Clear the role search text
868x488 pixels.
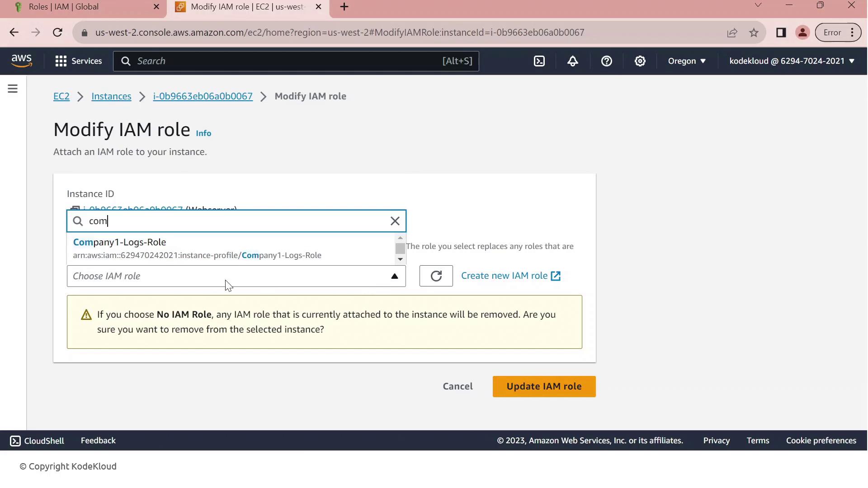pyautogui.click(x=395, y=221)
